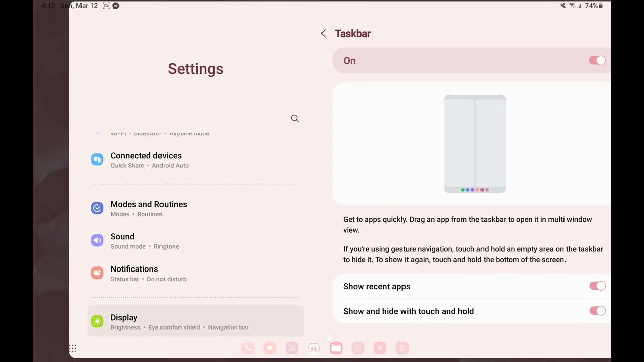Go back from the Taskbar page
Image resolution: width=644 pixels, height=362 pixels.
323,34
